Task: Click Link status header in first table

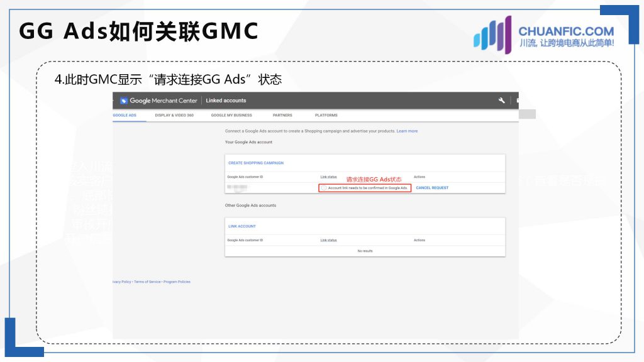Action: click(x=328, y=177)
